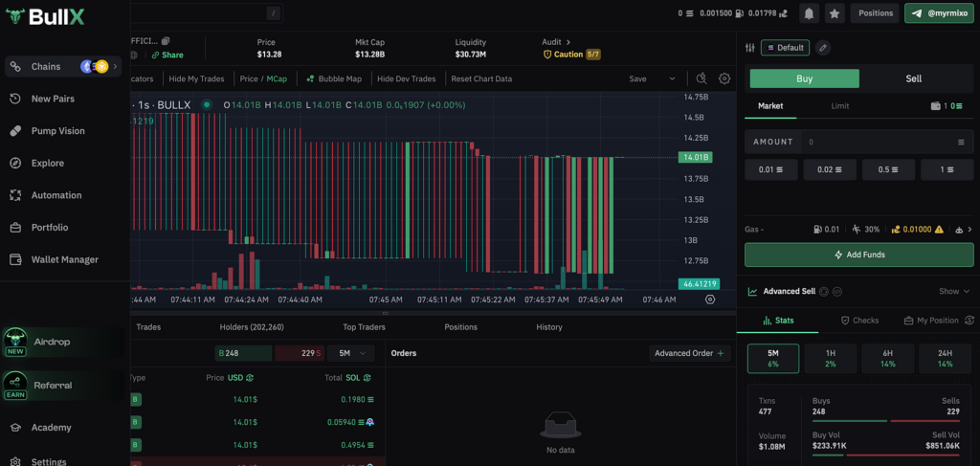Filter trades by buys B 248
This screenshot has width=980, height=466.
[x=243, y=353]
